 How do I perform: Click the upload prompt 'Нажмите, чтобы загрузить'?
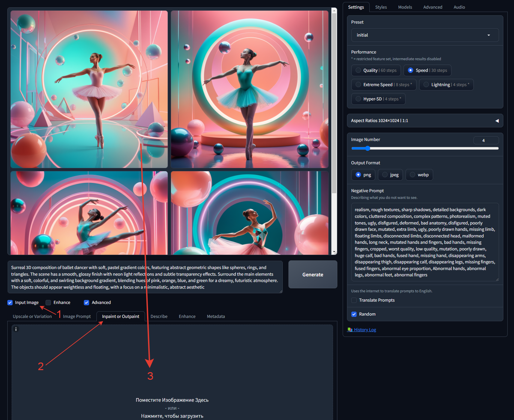172,416
